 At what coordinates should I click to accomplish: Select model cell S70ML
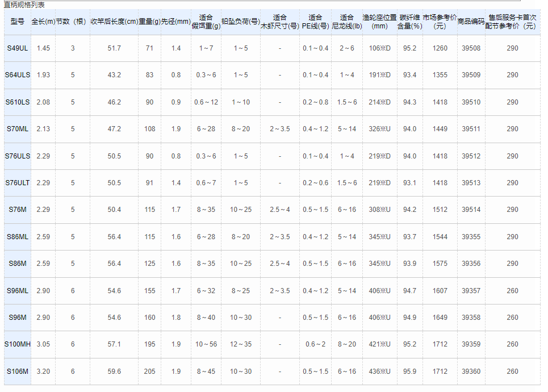(18, 129)
